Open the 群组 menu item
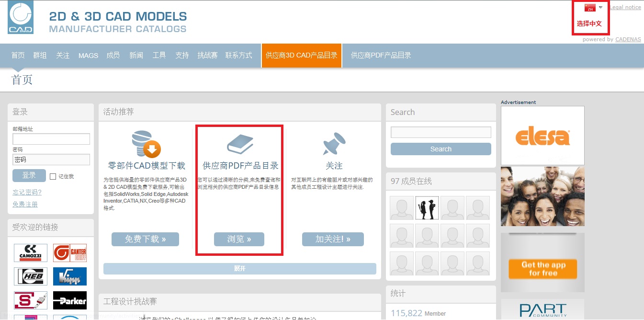 coord(40,56)
